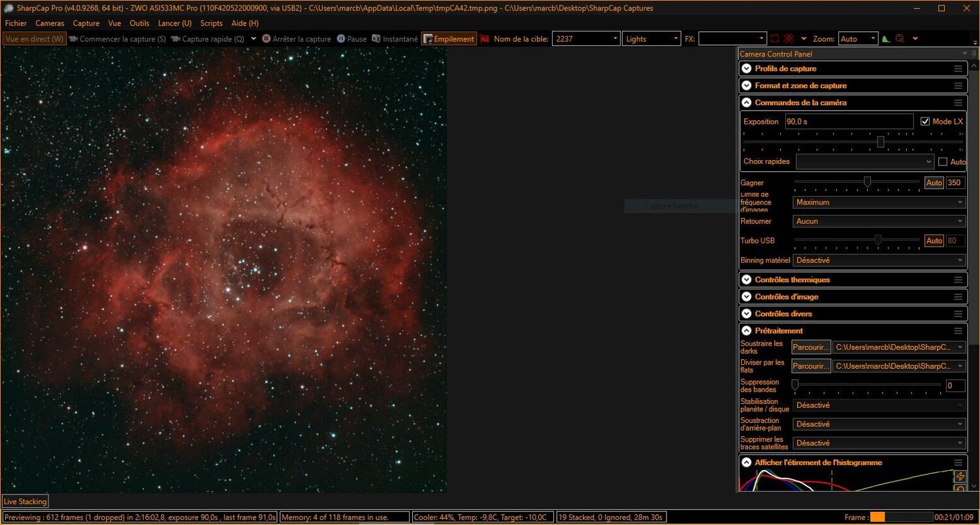Open the Aide (H) menu
Image resolution: width=980 pixels, height=525 pixels.
click(245, 24)
